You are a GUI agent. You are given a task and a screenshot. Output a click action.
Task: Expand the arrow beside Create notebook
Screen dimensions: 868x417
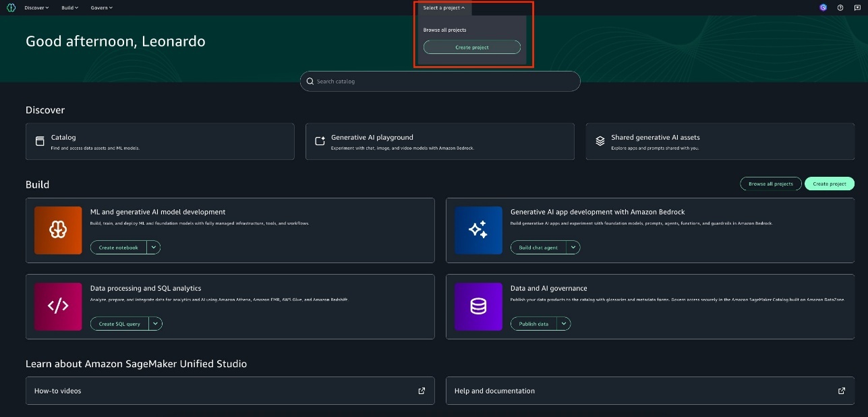[x=154, y=248]
